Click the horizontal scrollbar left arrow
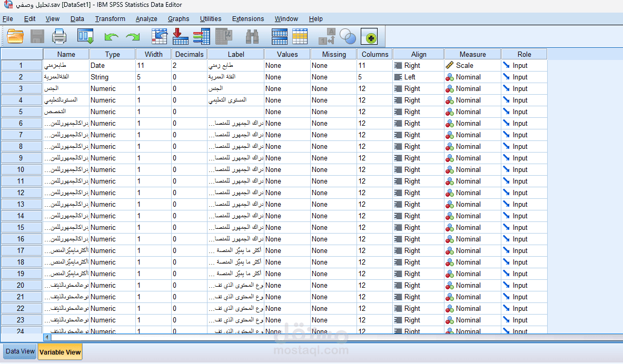623x364 pixels. point(47,337)
